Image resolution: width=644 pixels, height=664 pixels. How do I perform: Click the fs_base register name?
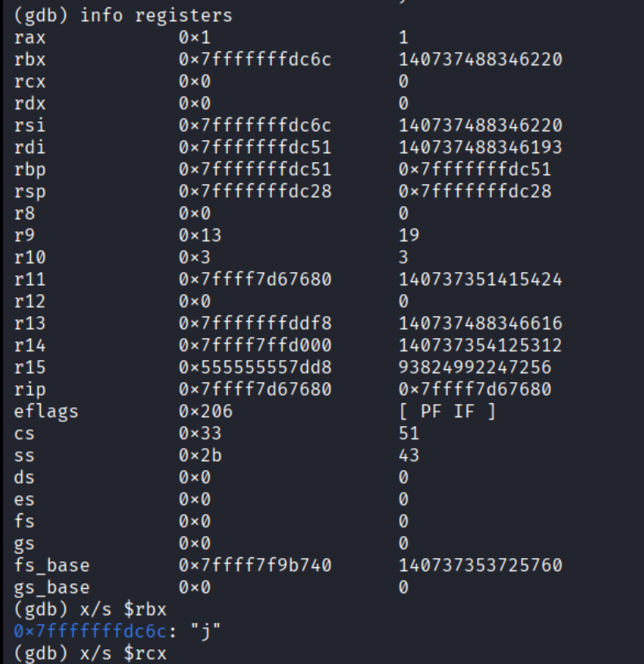(52, 565)
